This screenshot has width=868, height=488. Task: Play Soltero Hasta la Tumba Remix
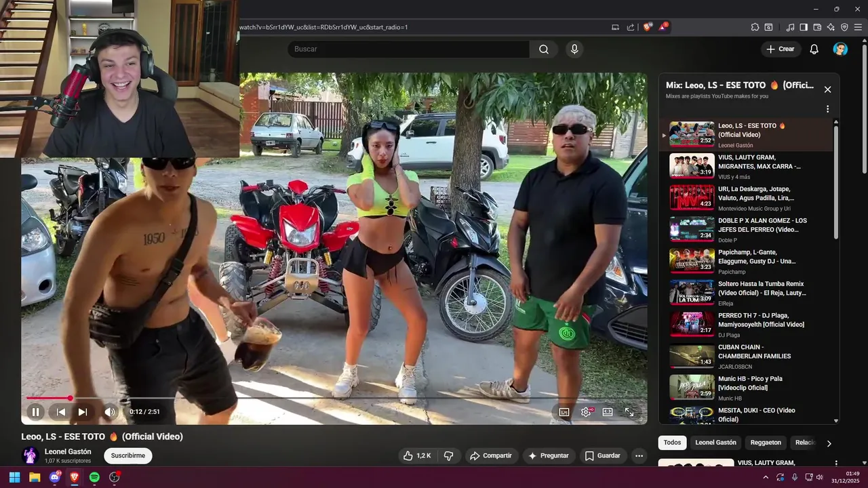pyautogui.click(x=746, y=293)
